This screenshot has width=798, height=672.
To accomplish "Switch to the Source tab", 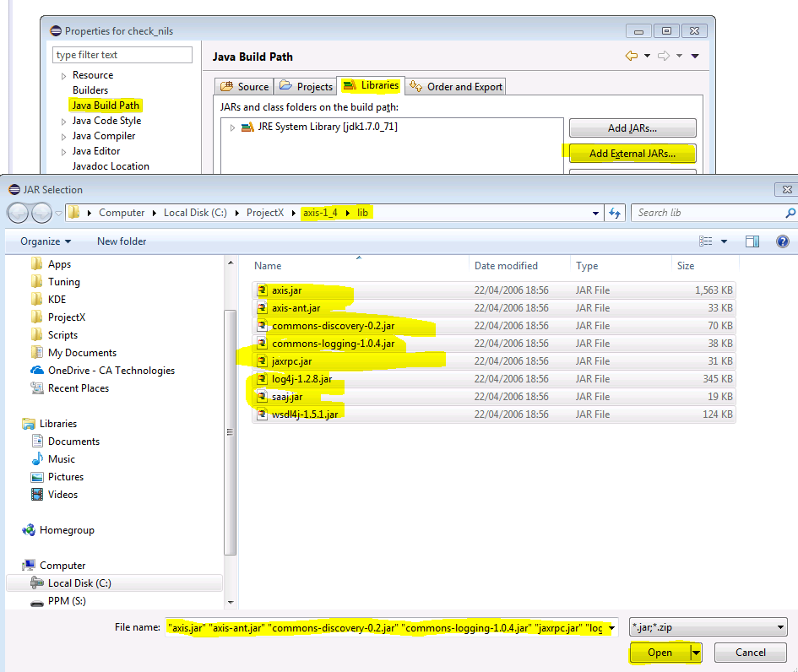I will [244, 86].
